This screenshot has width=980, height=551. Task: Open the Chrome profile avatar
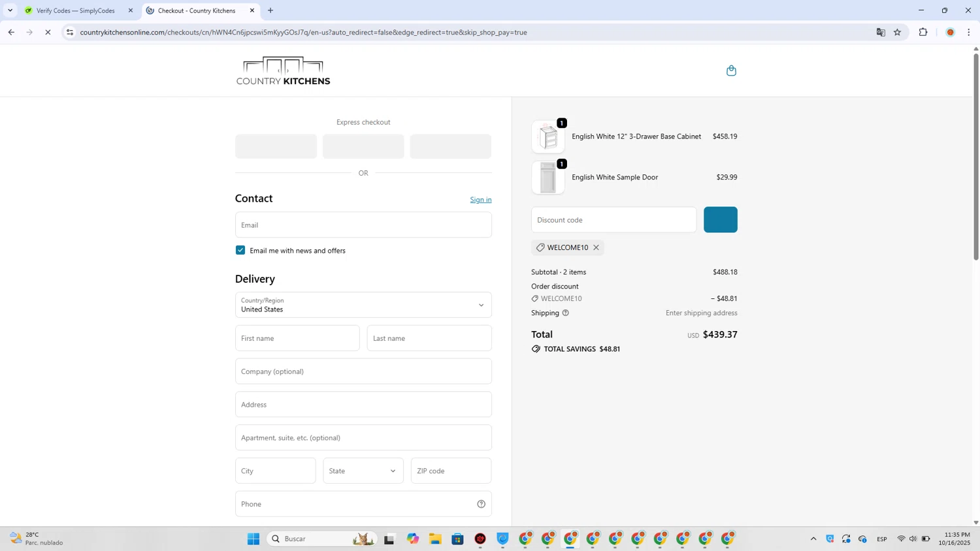pos(951,32)
